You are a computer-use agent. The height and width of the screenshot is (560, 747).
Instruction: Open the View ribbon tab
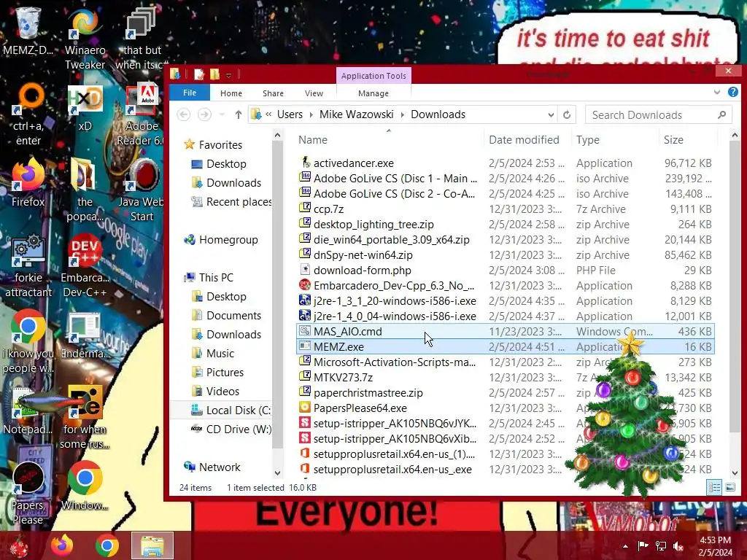[x=314, y=93]
